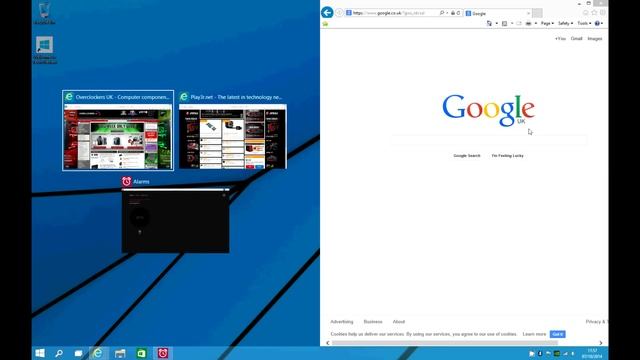This screenshot has height=360, width=640.
Task: Open the Windows Start button
Action: point(40,353)
